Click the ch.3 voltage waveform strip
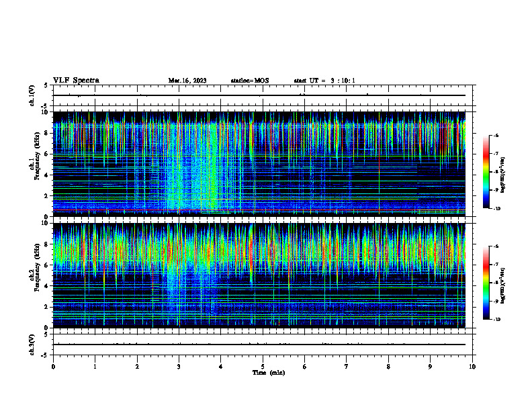Screen dimensions: 532x411 click(x=263, y=345)
